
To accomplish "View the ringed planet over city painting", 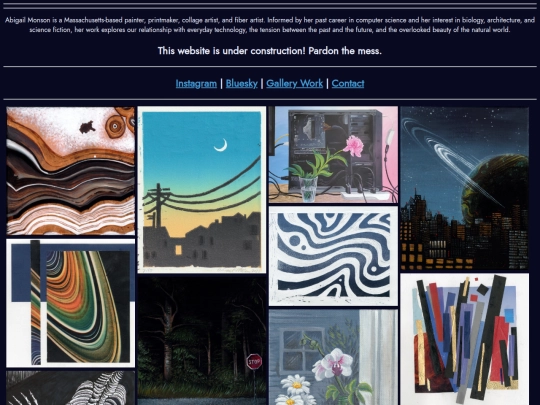I will click(x=465, y=188).
